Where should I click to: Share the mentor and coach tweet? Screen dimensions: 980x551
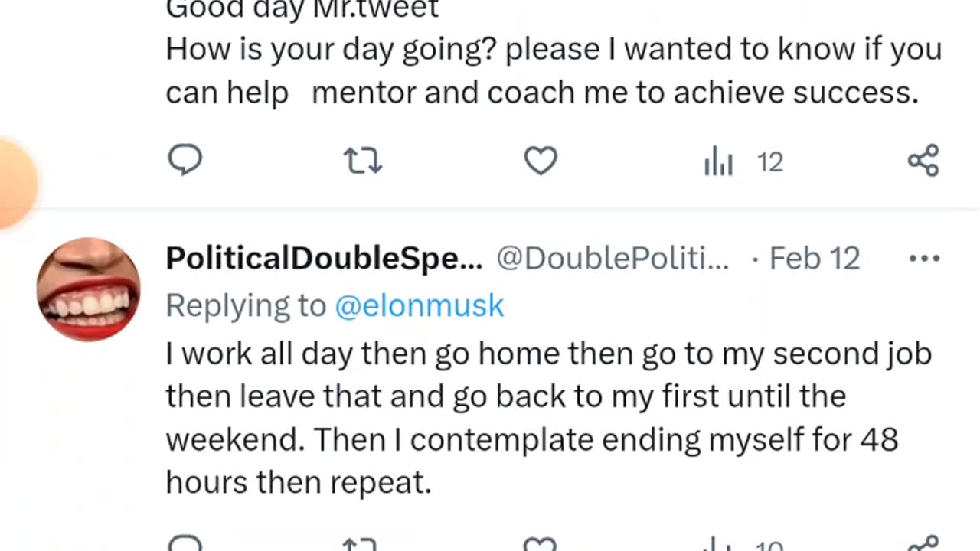point(923,161)
